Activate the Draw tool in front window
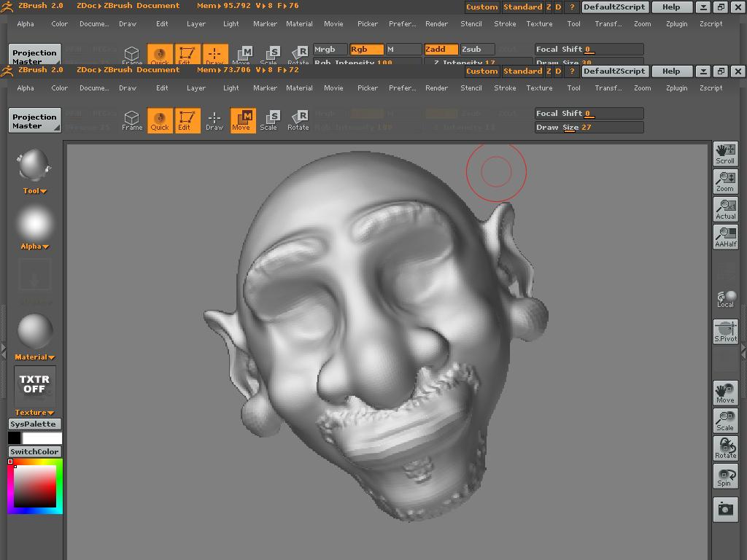747x560 pixels. [214, 120]
